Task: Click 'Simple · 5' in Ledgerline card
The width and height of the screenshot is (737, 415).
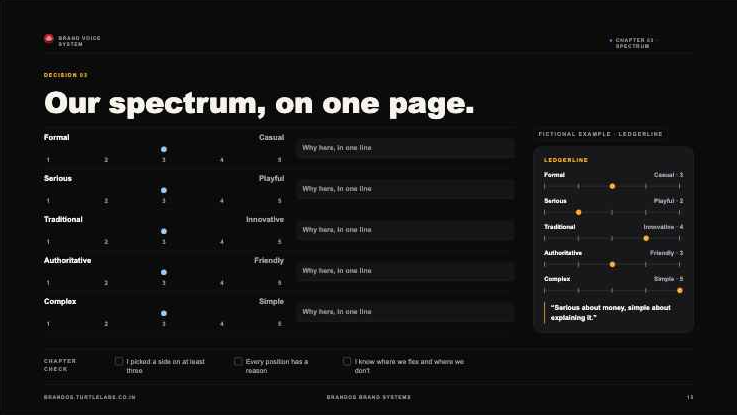Action: pyautogui.click(x=668, y=279)
